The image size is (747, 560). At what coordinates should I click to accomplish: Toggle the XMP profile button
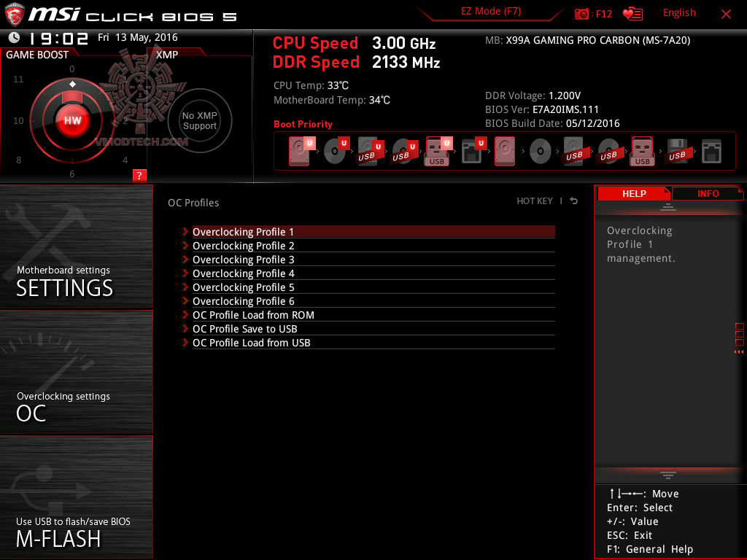(x=200, y=120)
